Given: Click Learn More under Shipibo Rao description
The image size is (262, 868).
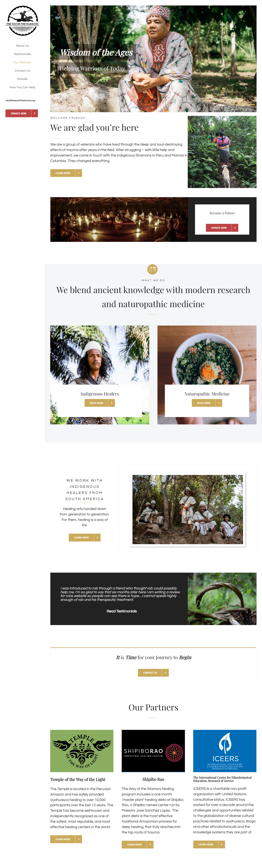Looking at the screenshot, I should [x=138, y=844].
